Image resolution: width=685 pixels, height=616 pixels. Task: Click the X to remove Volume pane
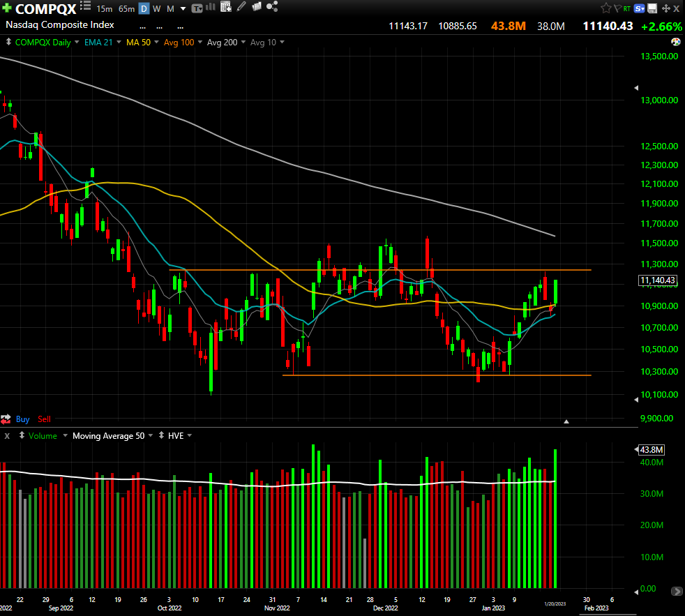pos(7,435)
